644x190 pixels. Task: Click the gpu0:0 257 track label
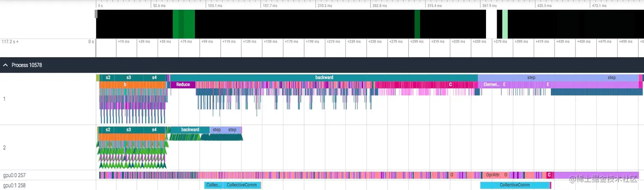click(14, 175)
